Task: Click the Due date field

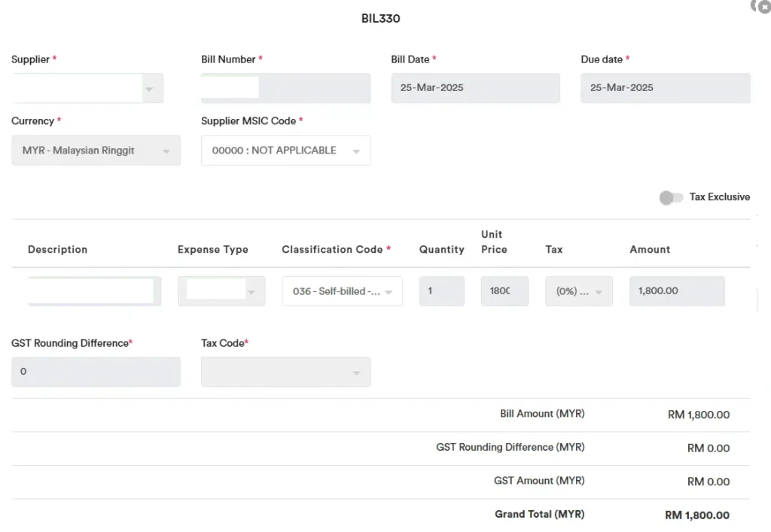Action: click(x=665, y=88)
